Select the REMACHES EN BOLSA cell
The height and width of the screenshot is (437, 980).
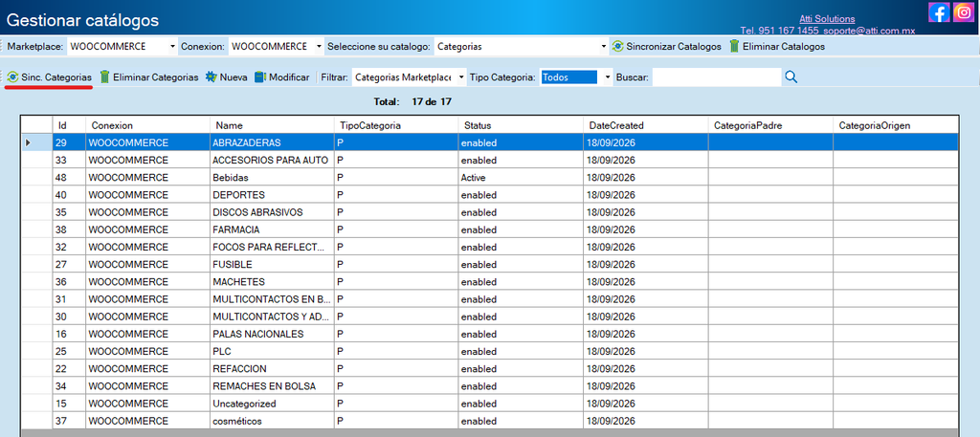coord(272,385)
